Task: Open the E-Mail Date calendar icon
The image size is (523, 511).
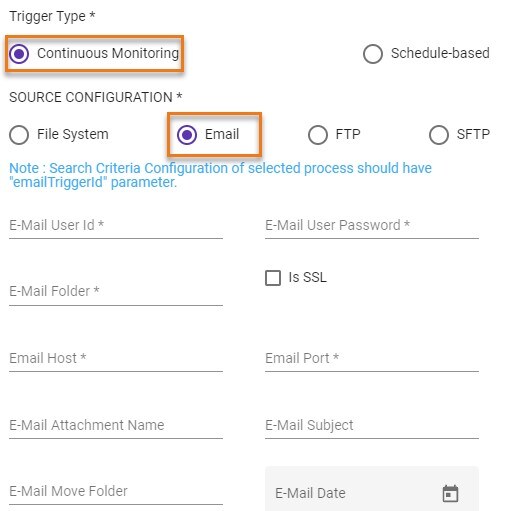Action: click(450, 493)
